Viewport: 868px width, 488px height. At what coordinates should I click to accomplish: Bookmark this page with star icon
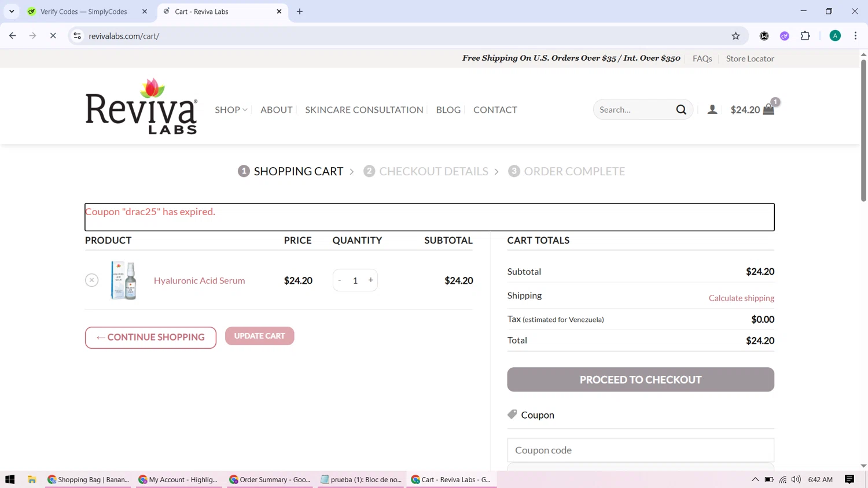(x=735, y=36)
